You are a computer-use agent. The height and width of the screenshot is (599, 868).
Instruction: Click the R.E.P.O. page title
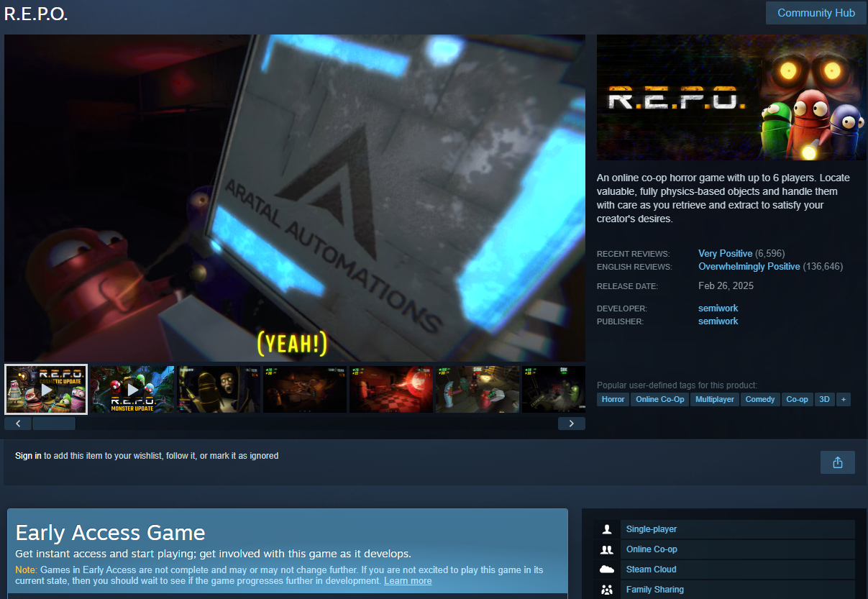pyautogui.click(x=37, y=14)
